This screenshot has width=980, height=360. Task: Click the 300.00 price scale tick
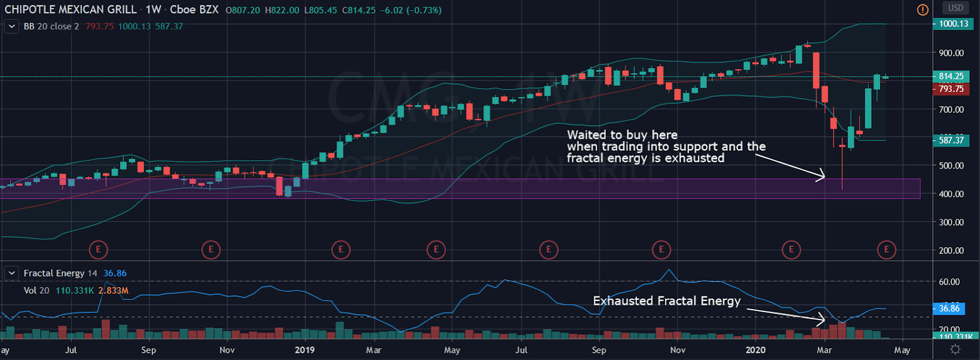click(951, 222)
